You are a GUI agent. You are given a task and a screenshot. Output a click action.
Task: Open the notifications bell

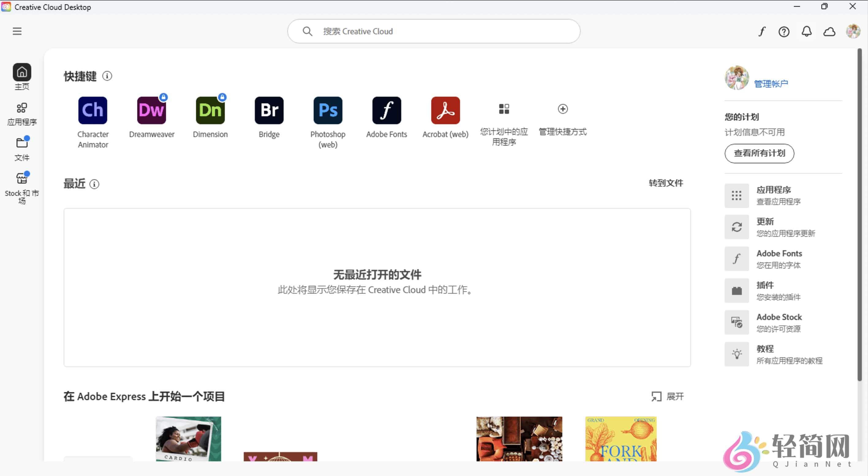click(x=807, y=31)
